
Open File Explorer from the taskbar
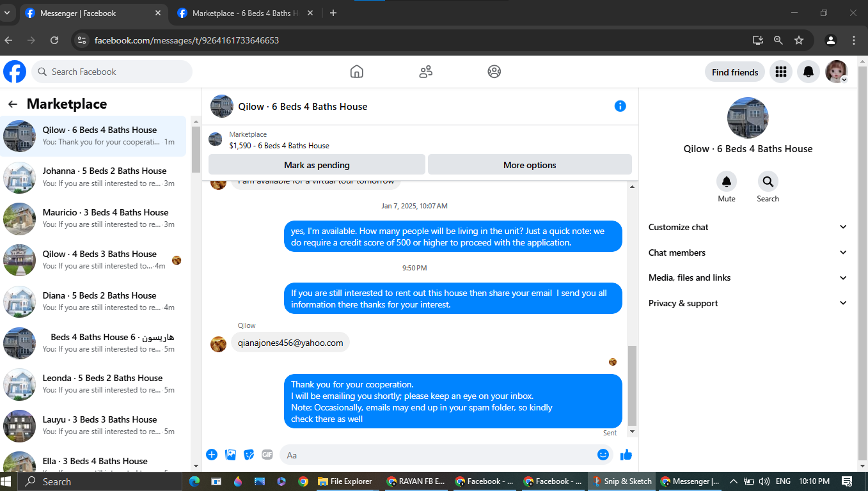pyautogui.click(x=345, y=481)
